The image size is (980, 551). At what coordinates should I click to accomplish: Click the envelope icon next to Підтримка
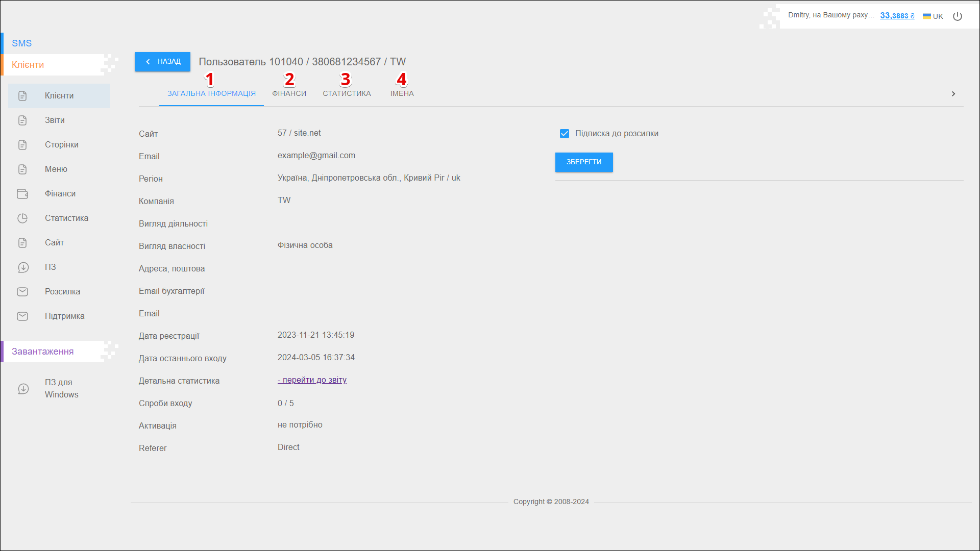point(22,316)
